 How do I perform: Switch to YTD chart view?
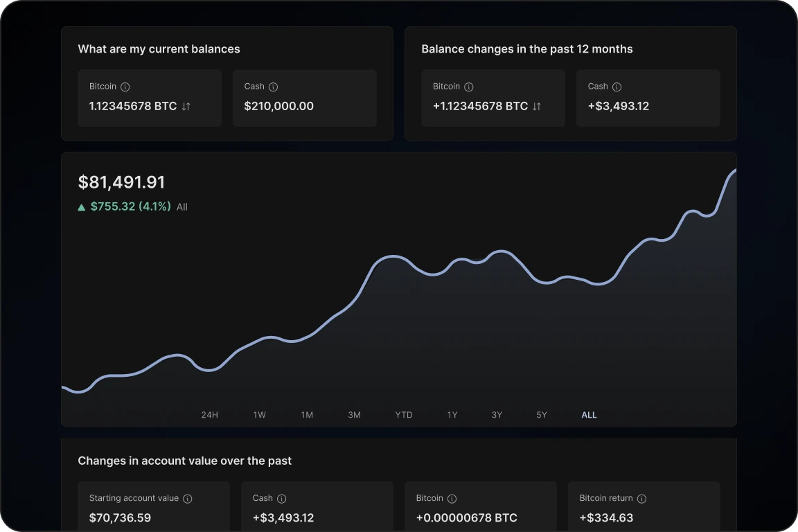(x=404, y=415)
